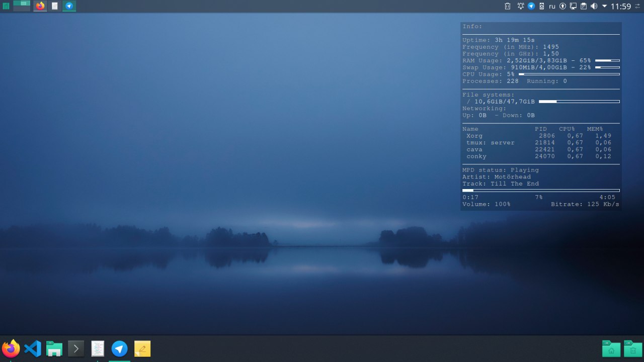Click "Bitrate: 125 Kb/s" text

(x=585, y=204)
